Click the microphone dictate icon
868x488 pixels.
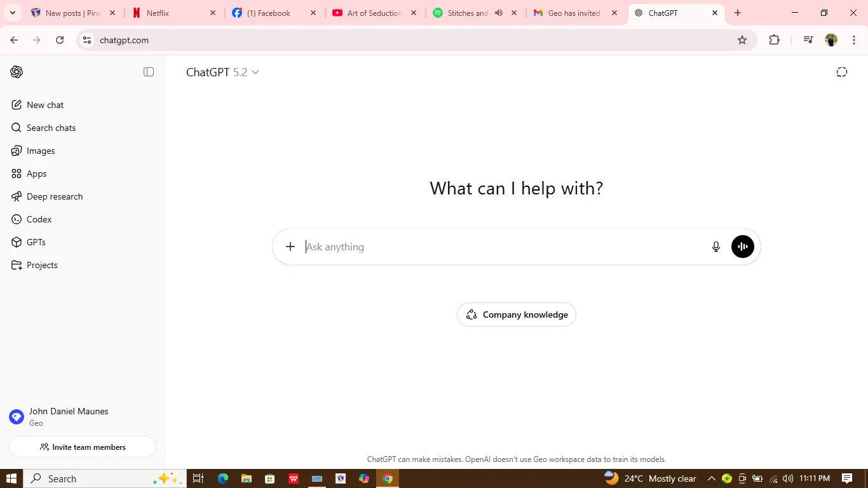(716, 247)
